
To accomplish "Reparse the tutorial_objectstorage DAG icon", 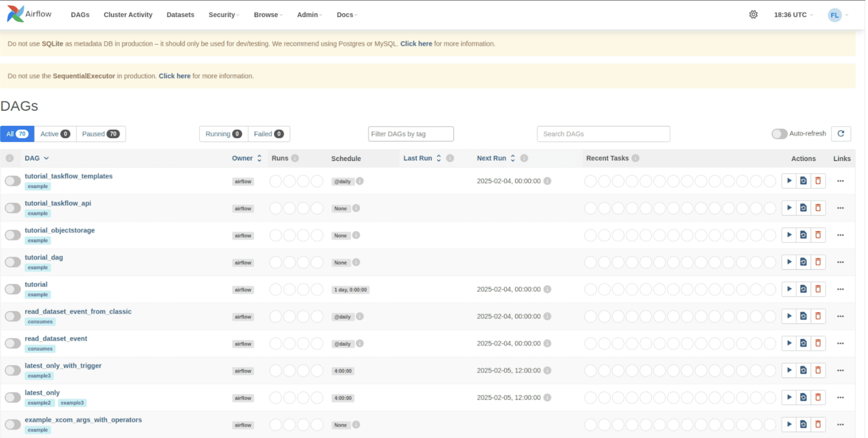I will click(x=803, y=235).
